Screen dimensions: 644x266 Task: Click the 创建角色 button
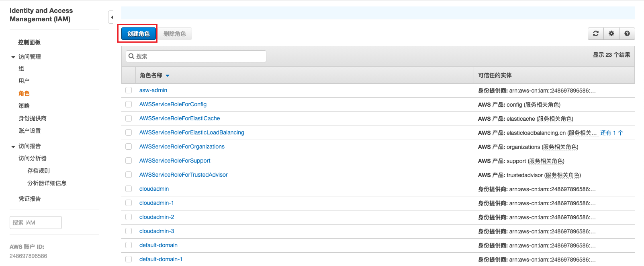[x=138, y=34]
